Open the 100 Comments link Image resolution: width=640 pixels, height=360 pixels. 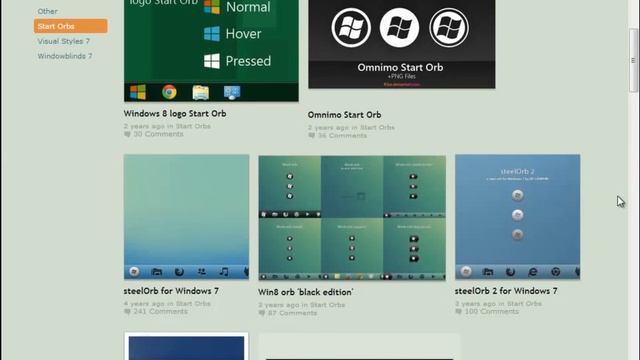(x=491, y=311)
